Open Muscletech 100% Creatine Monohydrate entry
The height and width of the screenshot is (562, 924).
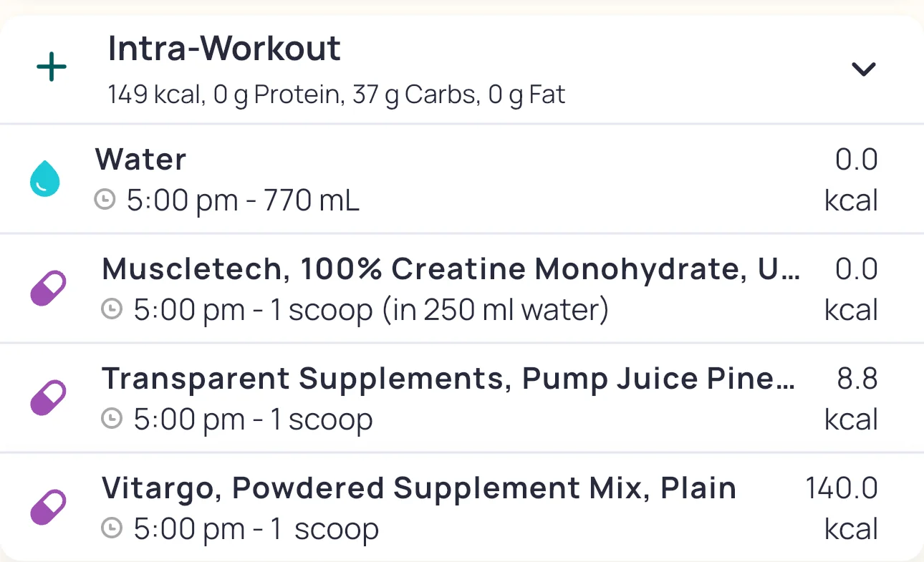tap(451, 269)
